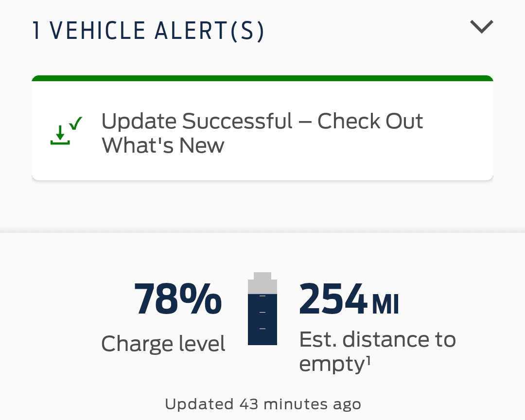The width and height of the screenshot is (525, 420).
Task: Open footnote 1 beside empty
Action: (369, 360)
